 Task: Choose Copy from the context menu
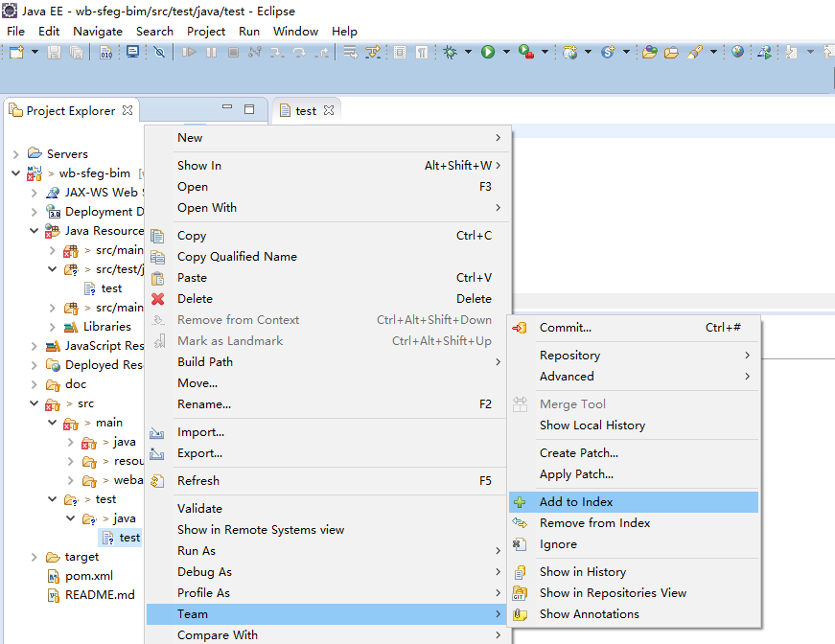click(327, 235)
